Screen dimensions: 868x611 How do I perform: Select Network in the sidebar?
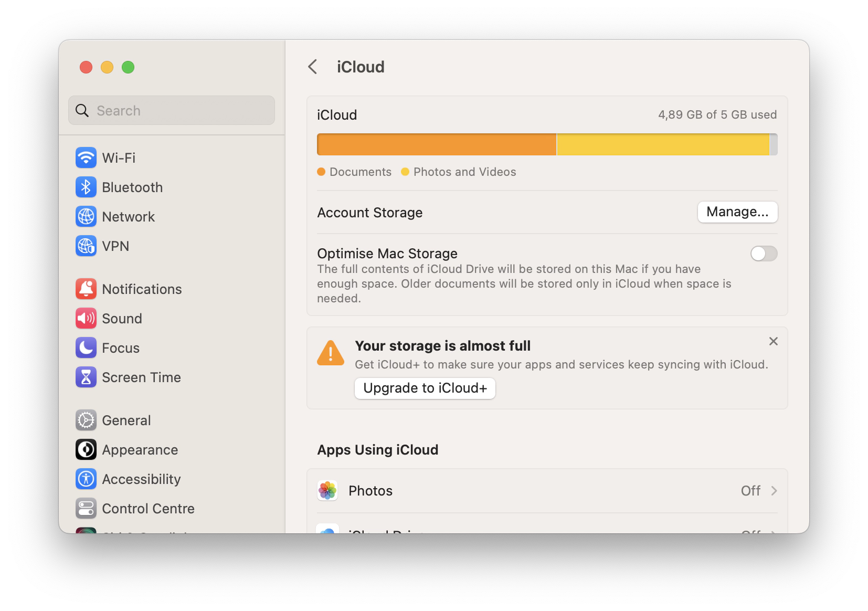[172, 216]
